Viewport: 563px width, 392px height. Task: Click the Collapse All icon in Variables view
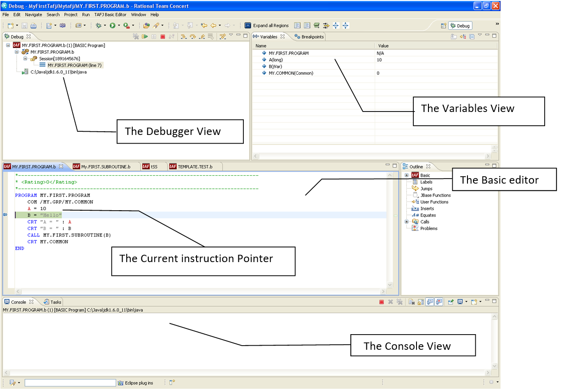[472, 37]
